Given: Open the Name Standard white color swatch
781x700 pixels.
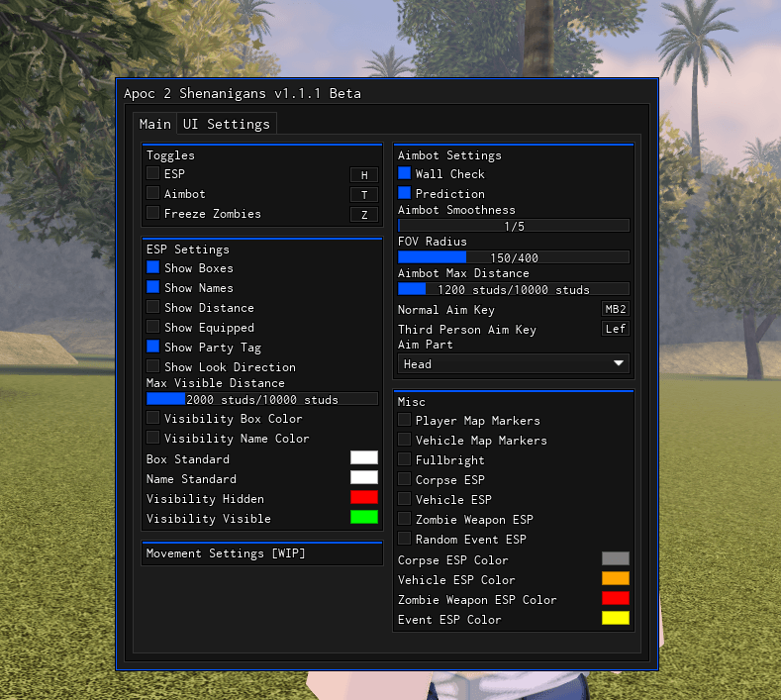Looking at the screenshot, I should coord(364,478).
